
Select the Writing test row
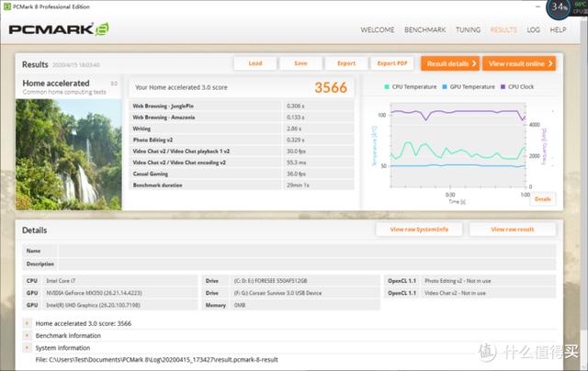242,129
